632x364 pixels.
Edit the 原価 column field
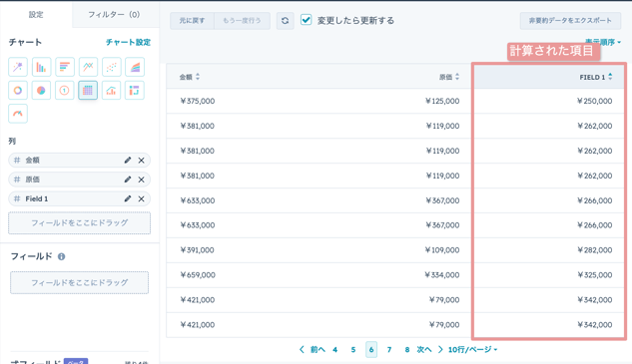click(x=128, y=180)
